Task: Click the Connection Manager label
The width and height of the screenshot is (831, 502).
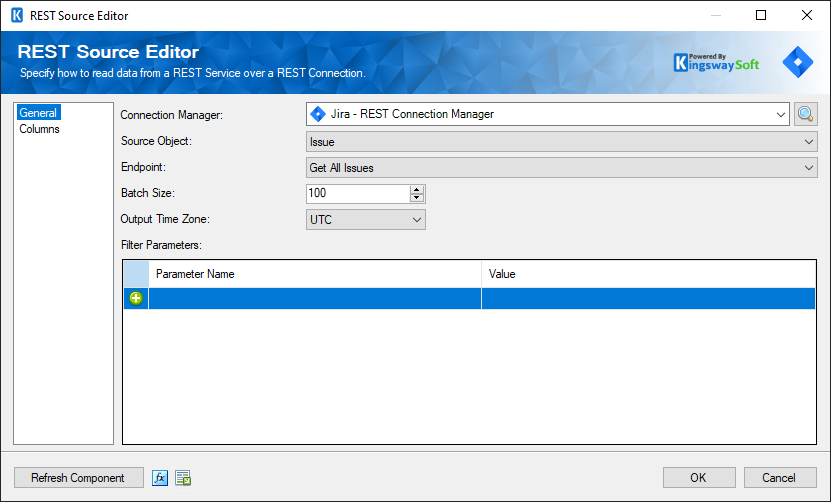Action: 172,115
